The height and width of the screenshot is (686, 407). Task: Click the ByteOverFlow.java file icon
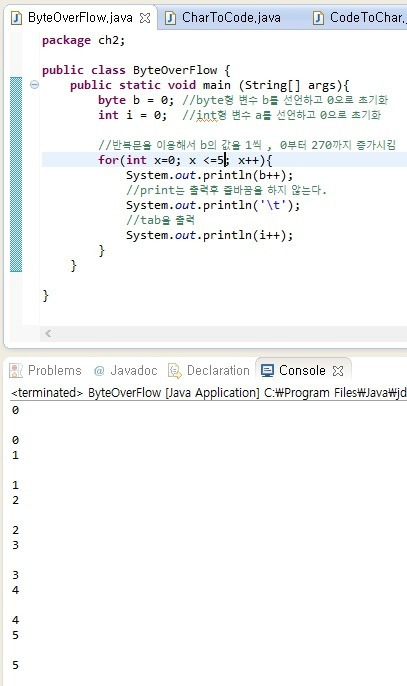click(x=17, y=18)
